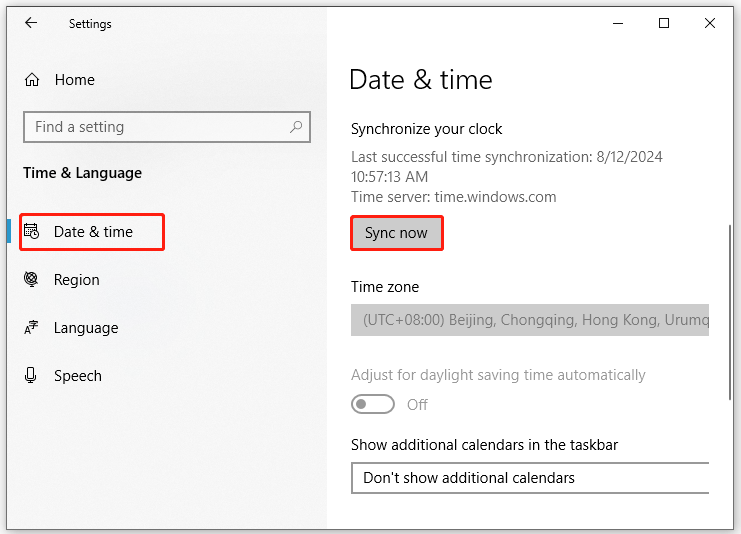Close the Settings window
Screen dimensions: 741x534
710,24
